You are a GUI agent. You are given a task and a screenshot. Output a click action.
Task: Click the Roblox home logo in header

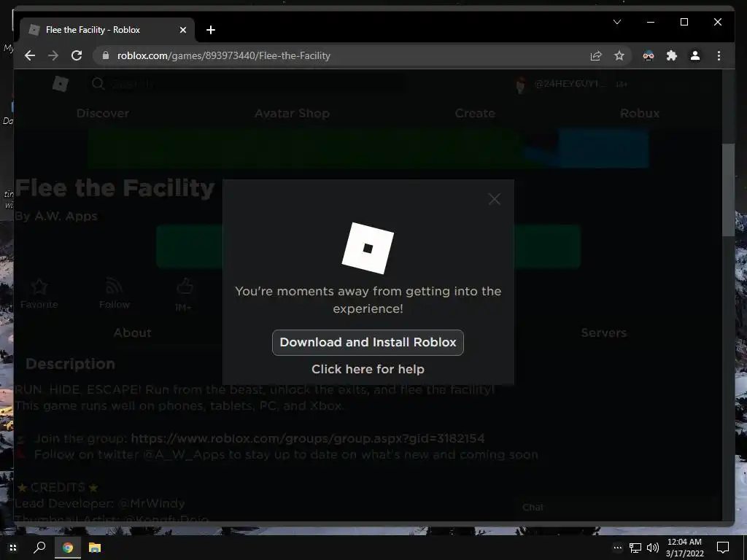[x=61, y=84]
